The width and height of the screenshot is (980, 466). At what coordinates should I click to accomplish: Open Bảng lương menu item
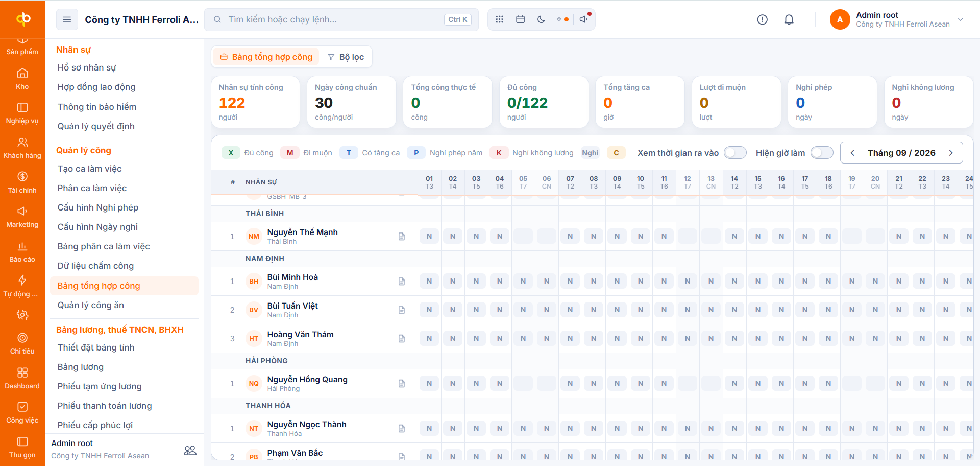pyautogui.click(x=124, y=367)
